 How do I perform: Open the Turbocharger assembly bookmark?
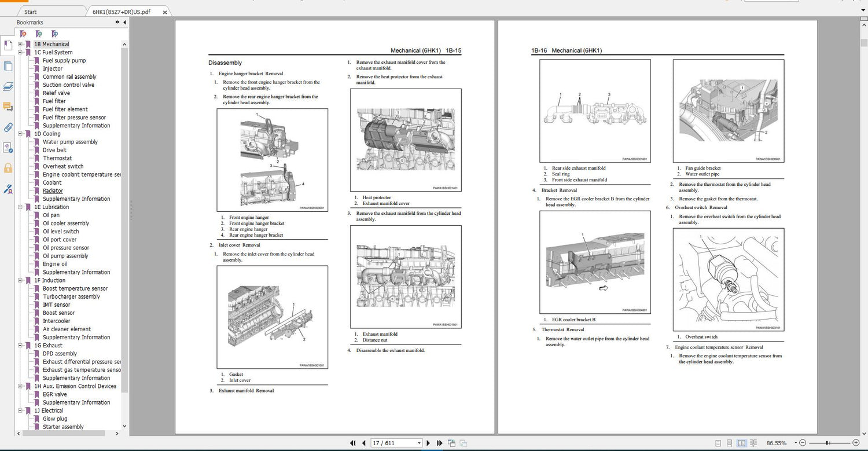[71, 296]
